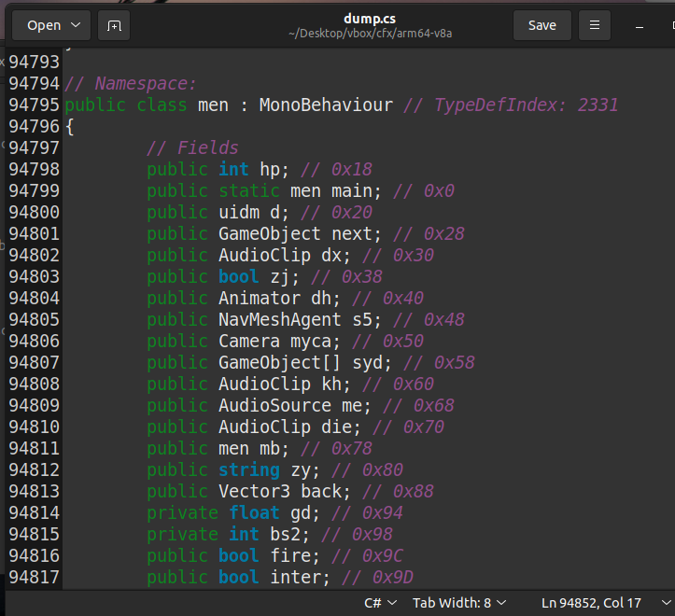Click the static keyword on line 94799

[249, 191]
